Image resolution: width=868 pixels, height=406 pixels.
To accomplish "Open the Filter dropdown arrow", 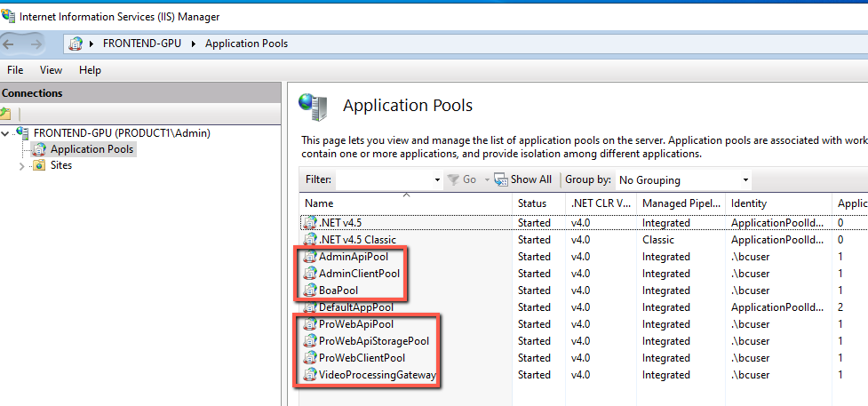I will [437, 180].
